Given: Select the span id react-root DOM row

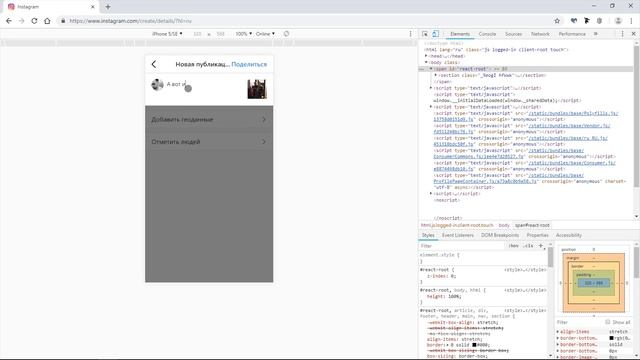Looking at the screenshot, I should pos(527,69).
